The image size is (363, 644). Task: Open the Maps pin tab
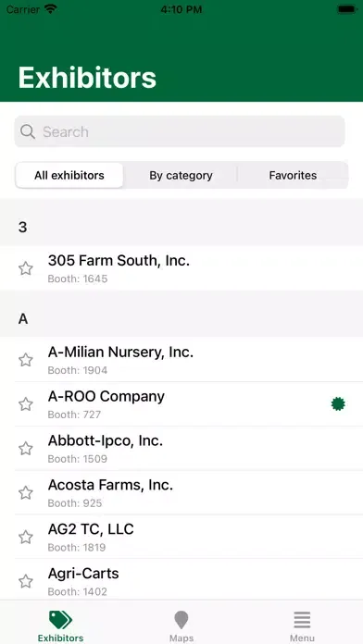click(x=181, y=625)
